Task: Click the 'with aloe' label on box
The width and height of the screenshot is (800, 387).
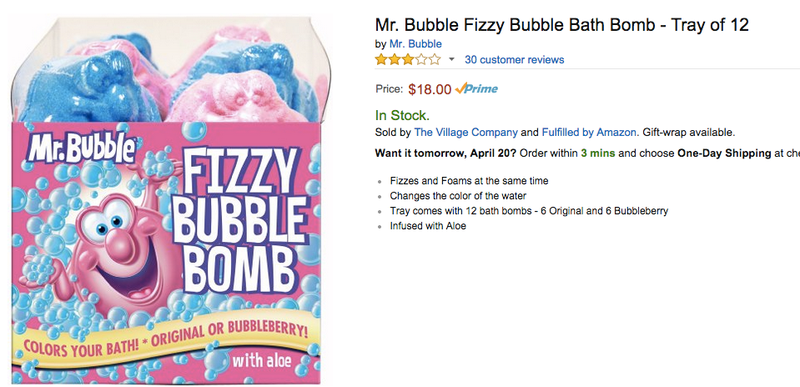Action: (x=262, y=362)
